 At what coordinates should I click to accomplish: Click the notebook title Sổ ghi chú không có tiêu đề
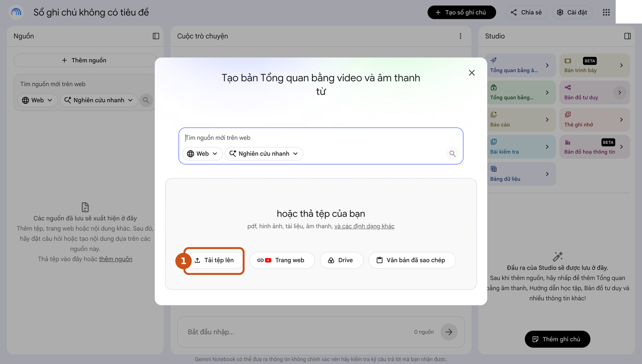[x=91, y=12]
